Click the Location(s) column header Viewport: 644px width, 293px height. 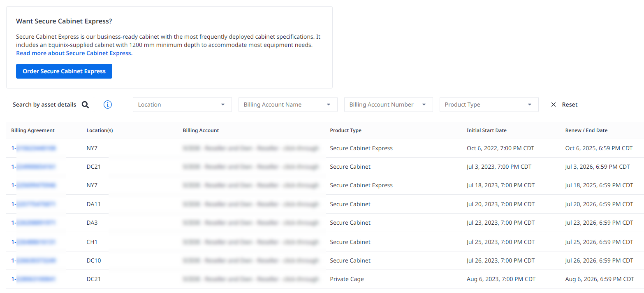pyautogui.click(x=100, y=130)
